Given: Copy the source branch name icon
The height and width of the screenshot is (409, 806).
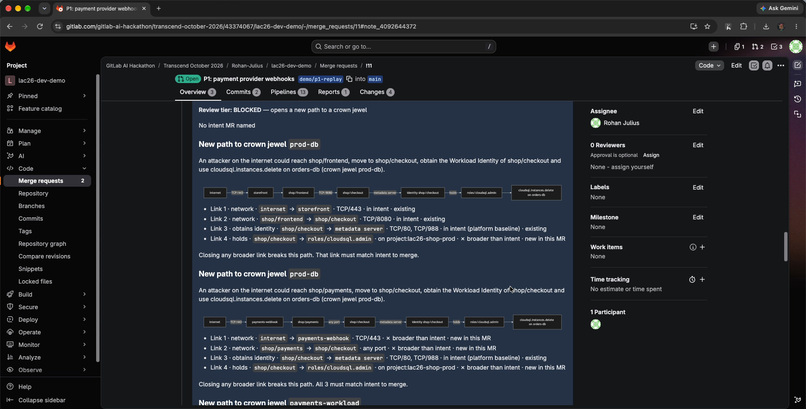Looking at the screenshot, I should tap(349, 79).
